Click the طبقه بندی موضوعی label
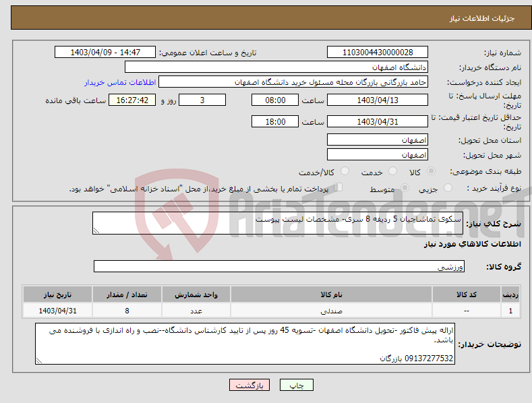This screenshot has height=403, width=532. point(485,171)
